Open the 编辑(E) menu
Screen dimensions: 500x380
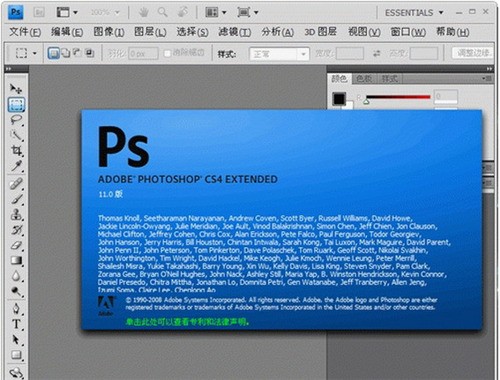pos(67,32)
